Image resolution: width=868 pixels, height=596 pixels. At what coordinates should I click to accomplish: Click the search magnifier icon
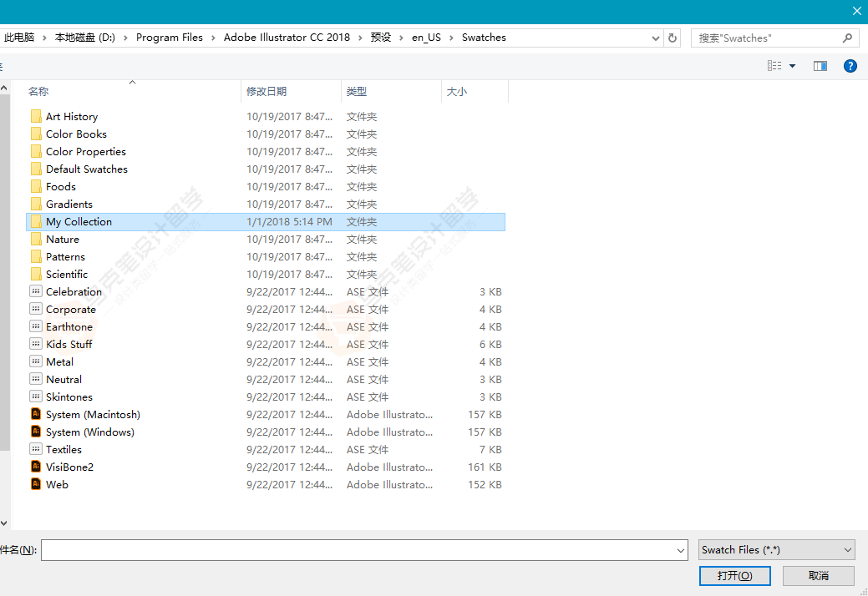847,38
